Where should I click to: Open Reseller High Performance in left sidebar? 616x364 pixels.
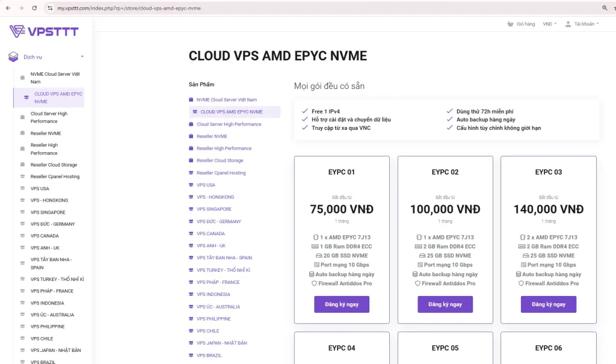point(44,149)
